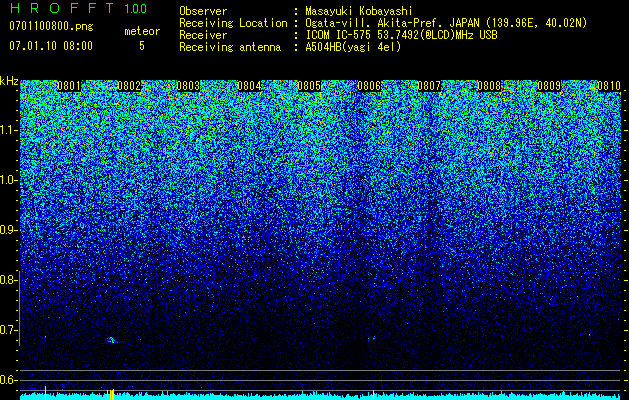The height and width of the screenshot is (400, 629).
Task: Click the 0806 time marker
Action: point(369,86)
